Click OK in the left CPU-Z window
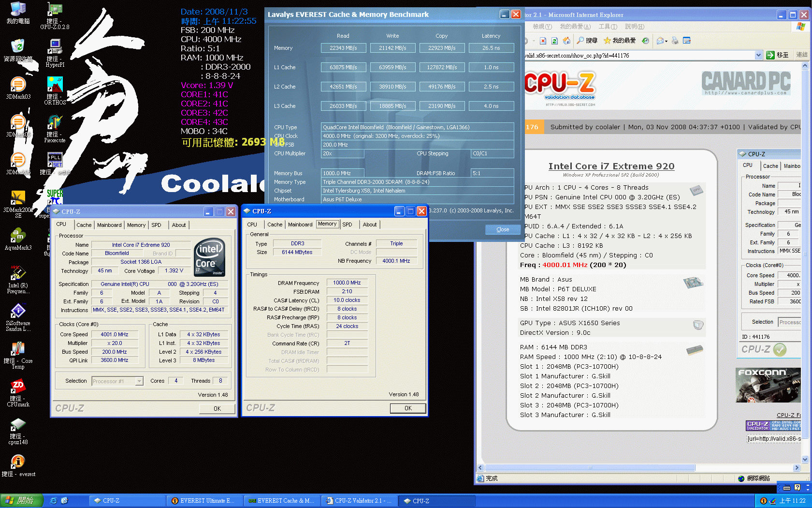Image resolution: width=812 pixels, height=508 pixels. [x=217, y=409]
